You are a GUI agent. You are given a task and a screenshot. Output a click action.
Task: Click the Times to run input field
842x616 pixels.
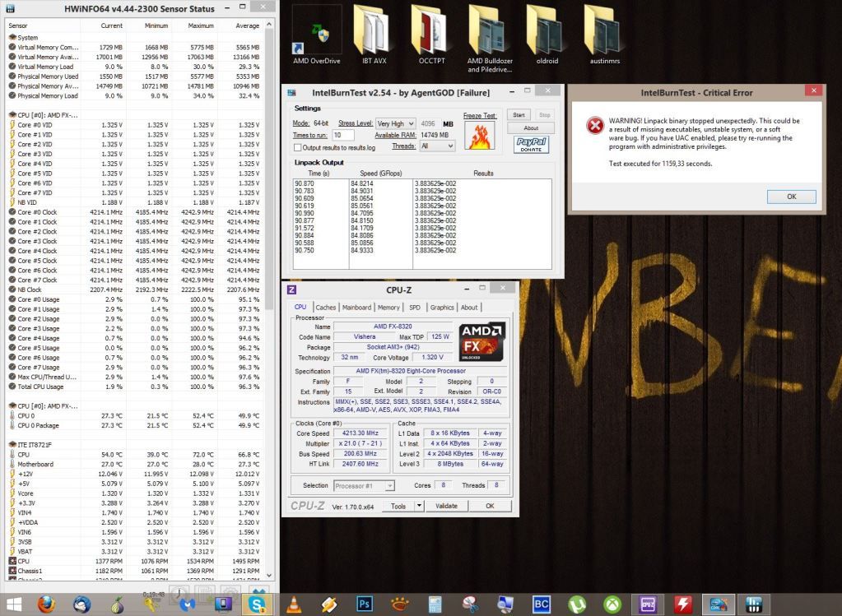coord(342,135)
